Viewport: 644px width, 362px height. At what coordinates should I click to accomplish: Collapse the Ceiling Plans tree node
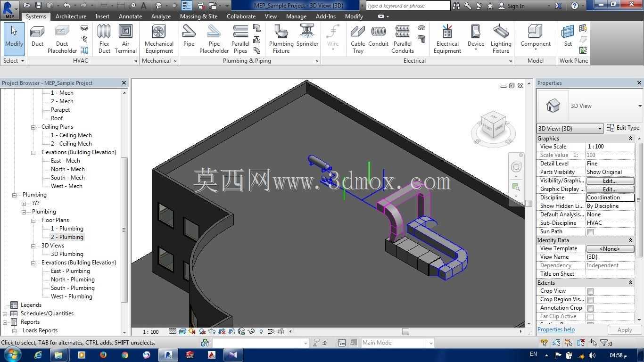pos(33,127)
